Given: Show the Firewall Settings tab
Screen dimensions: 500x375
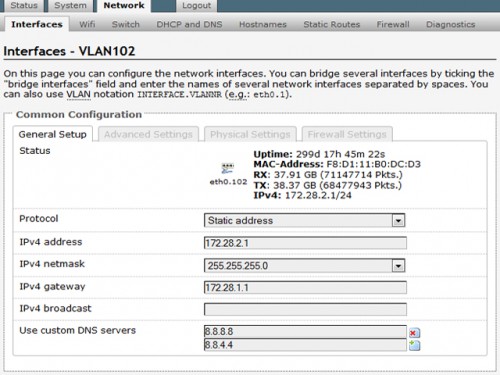Looking at the screenshot, I should pos(347,134).
